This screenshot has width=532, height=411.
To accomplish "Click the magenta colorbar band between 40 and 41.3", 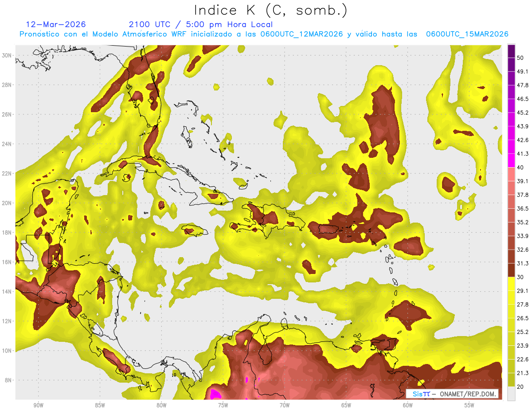I will (x=511, y=160).
